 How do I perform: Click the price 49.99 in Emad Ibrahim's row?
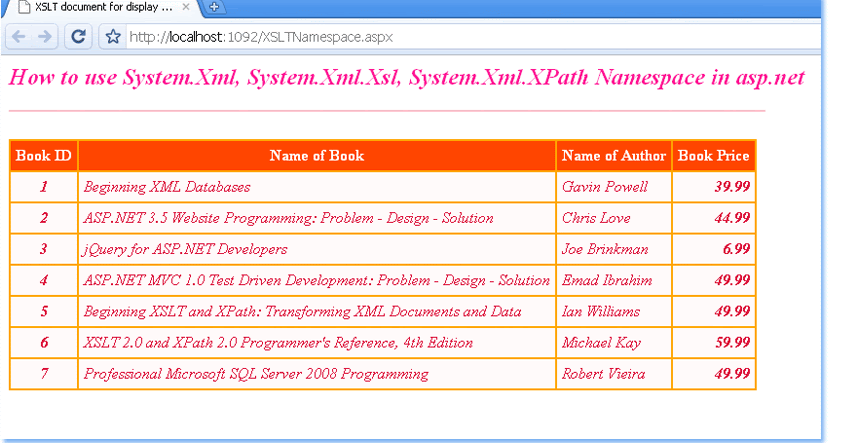(732, 280)
